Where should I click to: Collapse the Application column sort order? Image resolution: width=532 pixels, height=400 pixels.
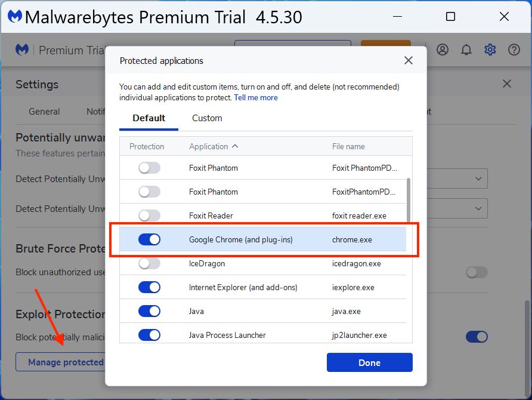[x=236, y=146]
